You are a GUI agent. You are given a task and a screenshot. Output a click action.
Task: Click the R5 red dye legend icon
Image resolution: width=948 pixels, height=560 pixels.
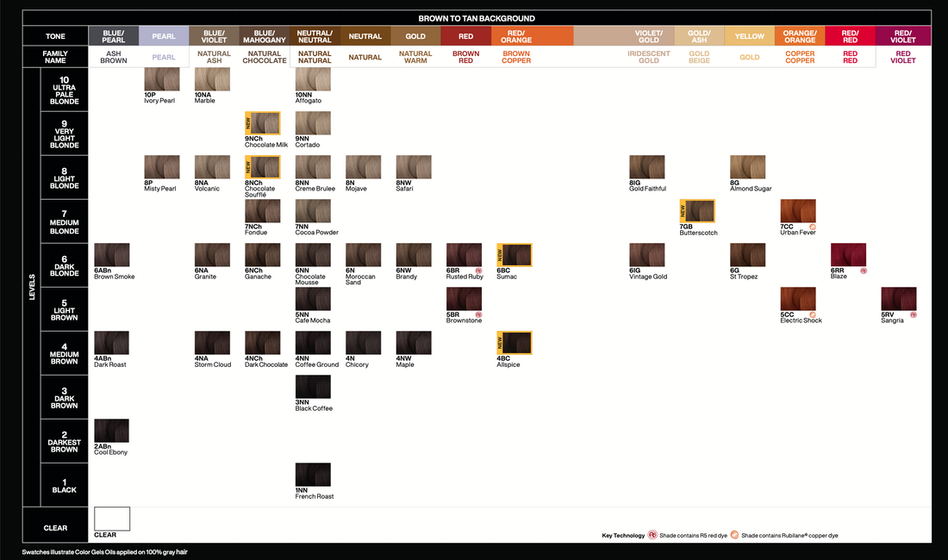(652, 535)
